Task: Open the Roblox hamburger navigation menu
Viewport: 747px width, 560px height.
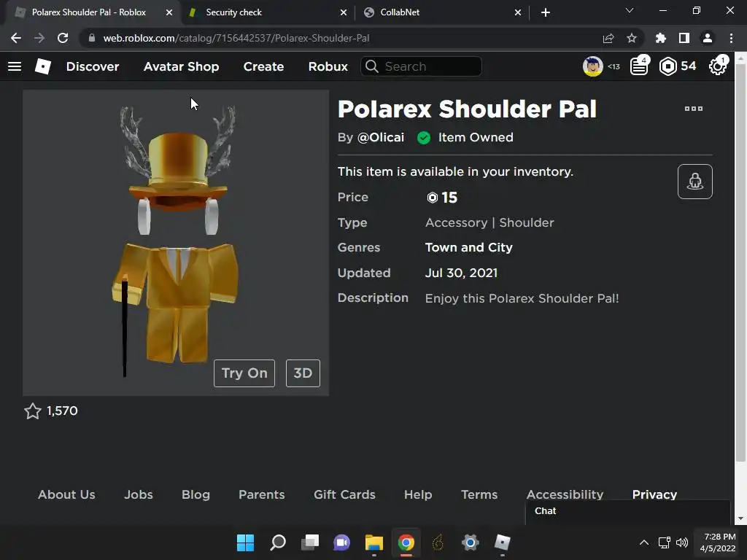Action: (15, 66)
